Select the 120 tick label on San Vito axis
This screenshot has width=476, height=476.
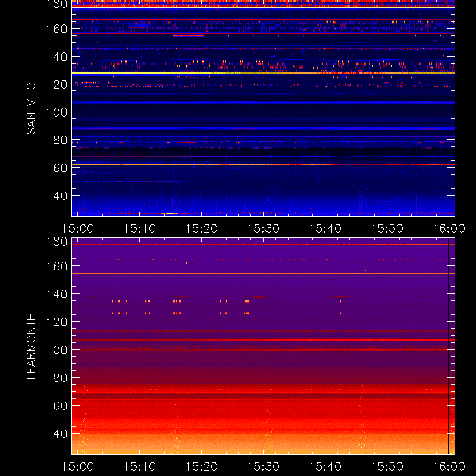[57, 84]
